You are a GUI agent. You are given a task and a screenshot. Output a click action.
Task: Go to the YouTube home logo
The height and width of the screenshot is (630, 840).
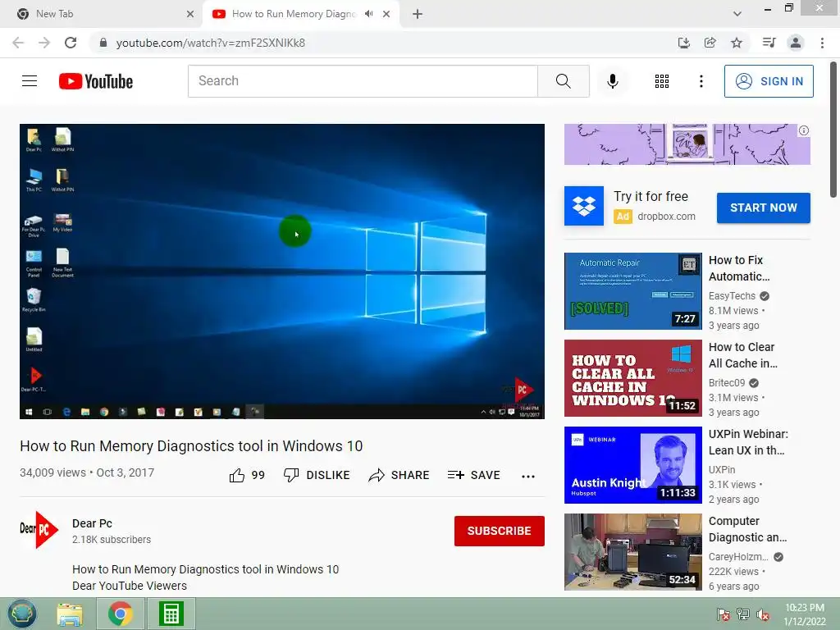tap(96, 81)
